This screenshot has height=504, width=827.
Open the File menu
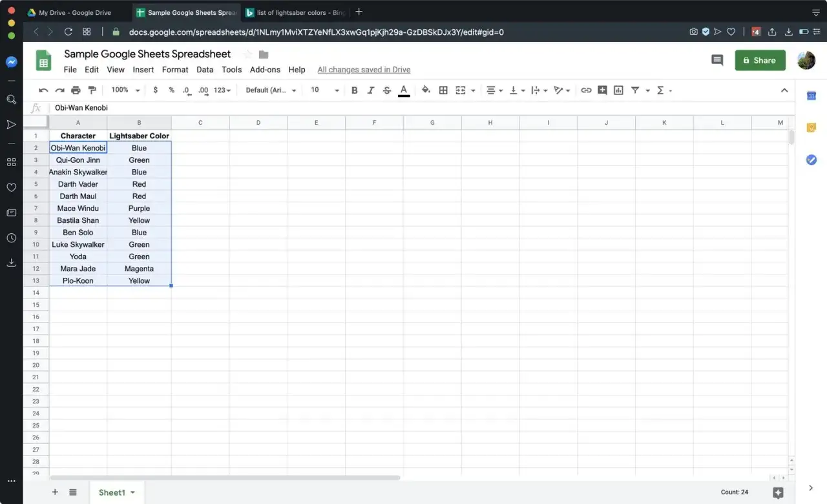pos(70,70)
